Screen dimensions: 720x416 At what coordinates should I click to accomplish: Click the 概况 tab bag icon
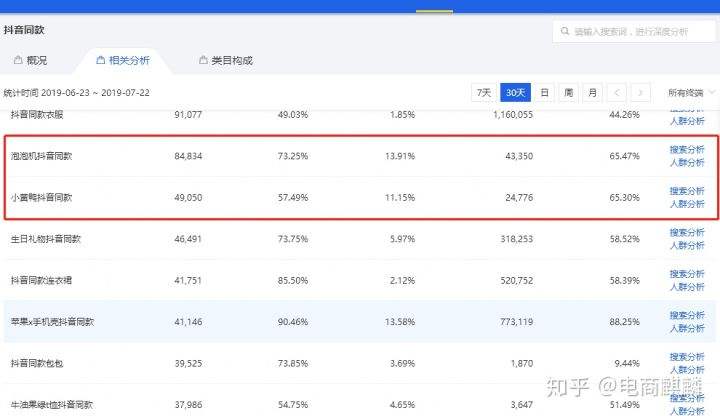[x=18, y=61]
